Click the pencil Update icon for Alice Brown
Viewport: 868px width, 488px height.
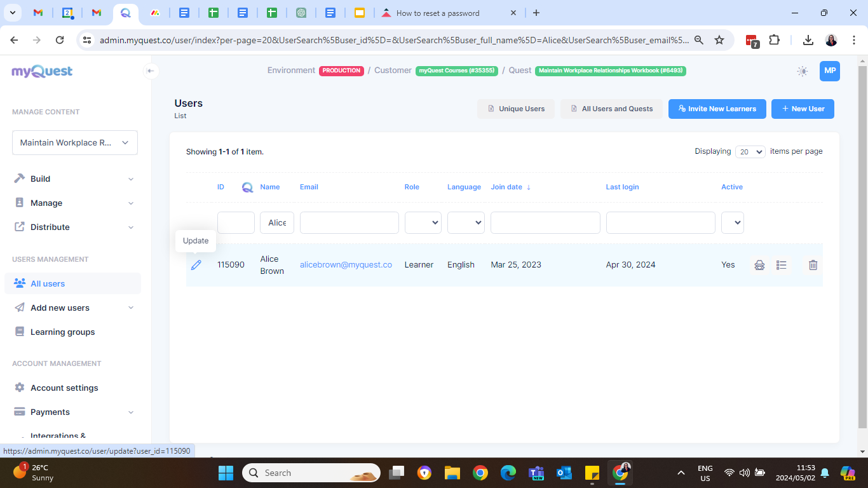click(x=196, y=265)
